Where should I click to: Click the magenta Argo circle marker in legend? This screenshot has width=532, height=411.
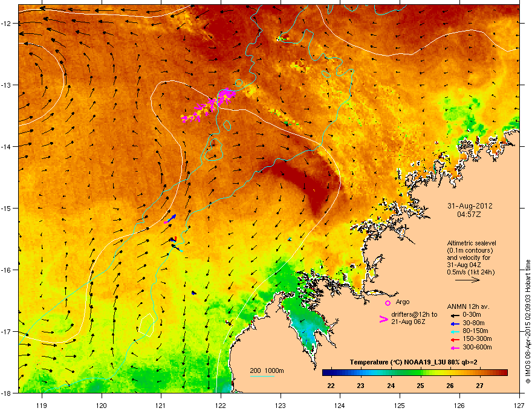pos(388,303)
